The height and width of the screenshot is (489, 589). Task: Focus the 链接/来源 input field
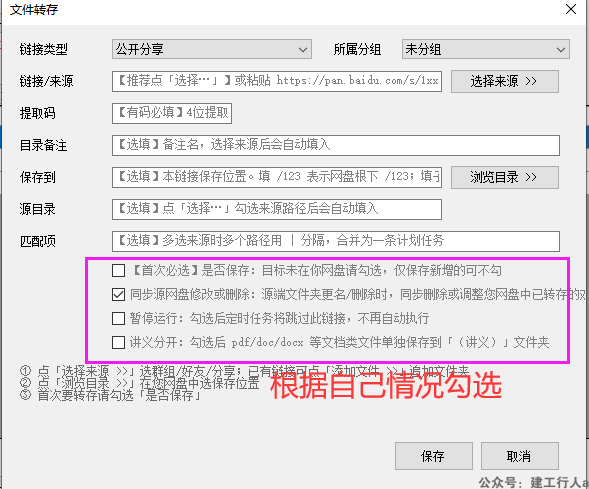[277, 81]
